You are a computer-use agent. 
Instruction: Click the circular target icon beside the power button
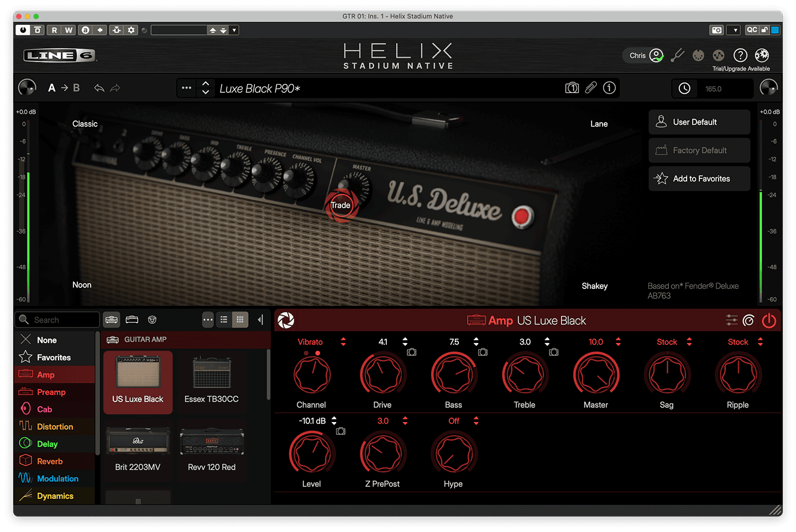[x=748, y=320]
